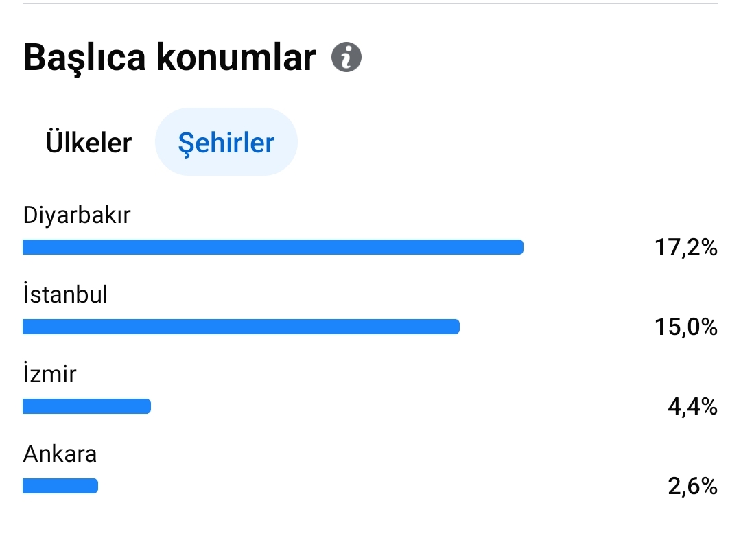Viewport: 741px width, 560px height.
Task: Click the İzmir blue progress bar
Action: [87, 406]
